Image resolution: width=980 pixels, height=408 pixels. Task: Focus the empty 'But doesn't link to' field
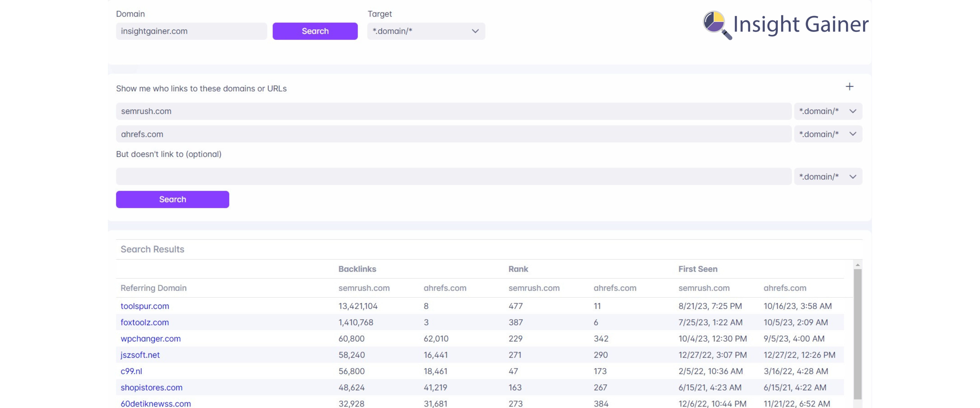click(454, 176)
